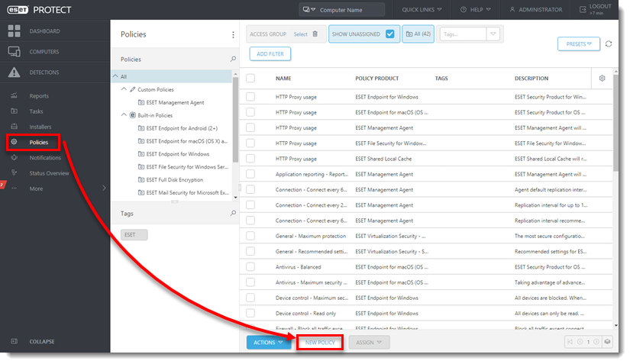Go to Installers in sidebar
Screen dimensions: 630x364
pos(40,127)
